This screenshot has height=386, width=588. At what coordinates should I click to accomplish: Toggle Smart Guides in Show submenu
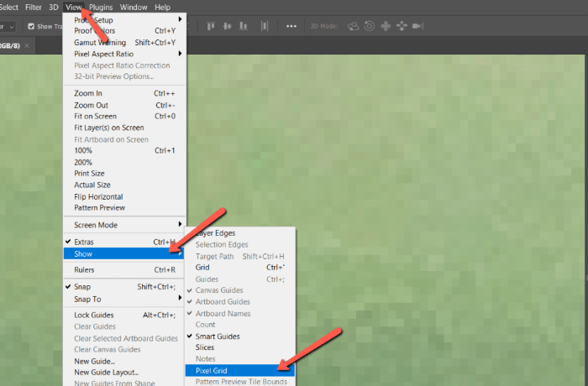click(x=217, y=336)
